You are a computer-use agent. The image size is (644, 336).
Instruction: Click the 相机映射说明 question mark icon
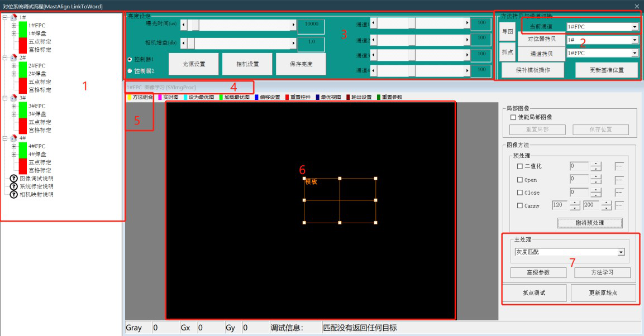[x=14, y=195]
